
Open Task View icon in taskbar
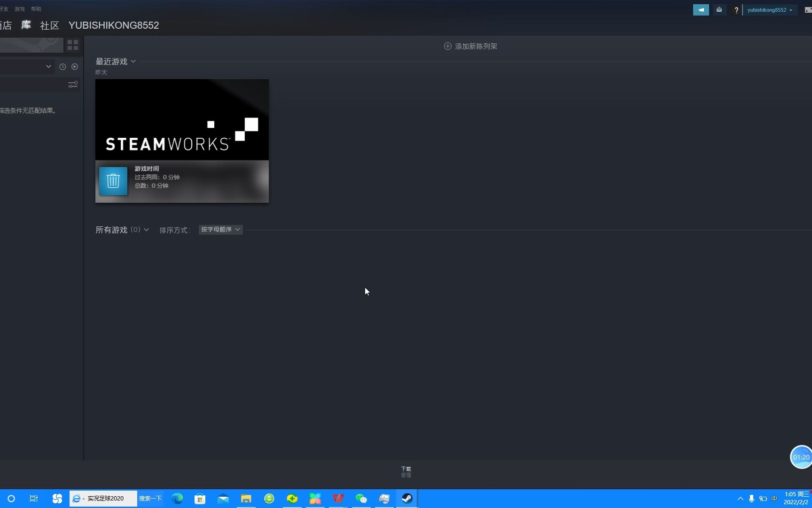(34, 499)
